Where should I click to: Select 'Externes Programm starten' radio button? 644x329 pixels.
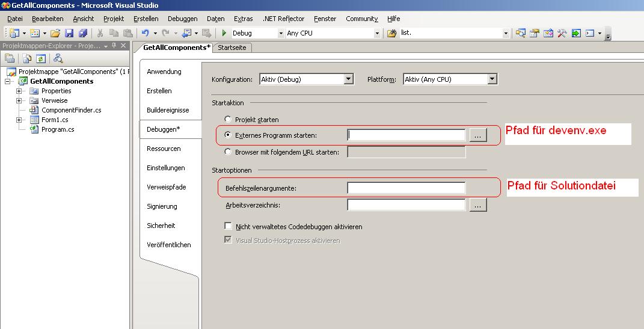click(x=228, y=135)
